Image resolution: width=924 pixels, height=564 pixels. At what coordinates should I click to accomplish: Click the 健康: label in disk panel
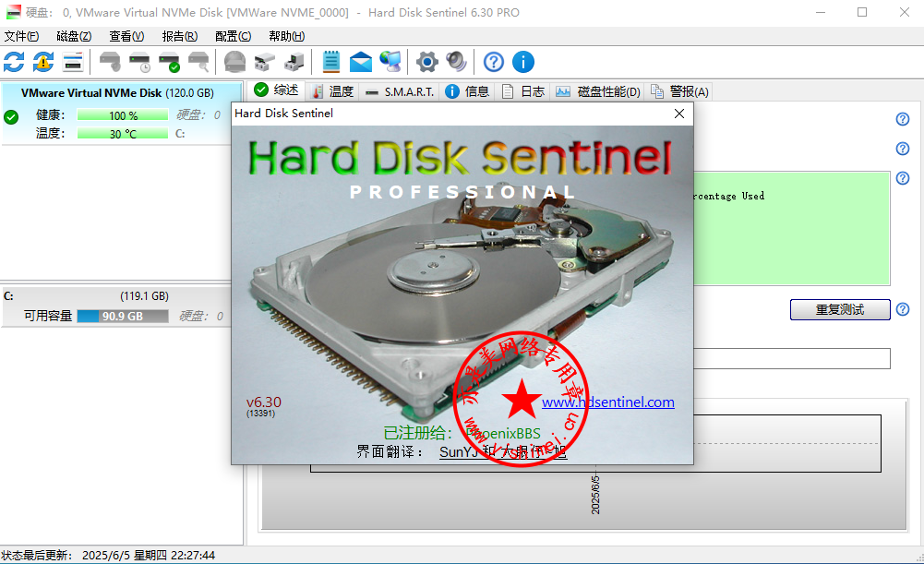[51, 114]
